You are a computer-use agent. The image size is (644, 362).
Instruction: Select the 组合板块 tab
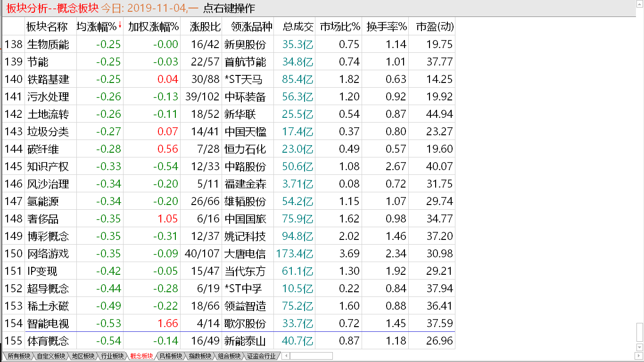tap(230, 356)
